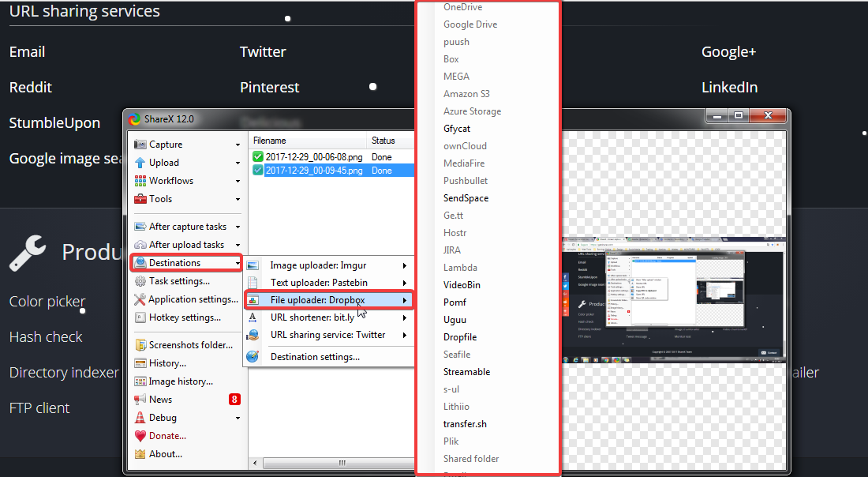Select VideoBin from uploader list
Image resolution: width=868 pixels, height=477 pixels.
462,285
